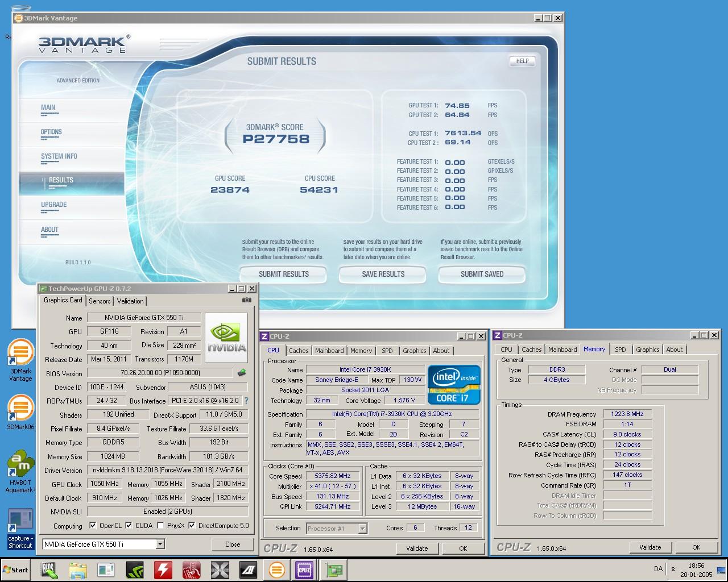Click Close button in GPU-Z
The height and width of the screenshot is (582, 728).
233,544
